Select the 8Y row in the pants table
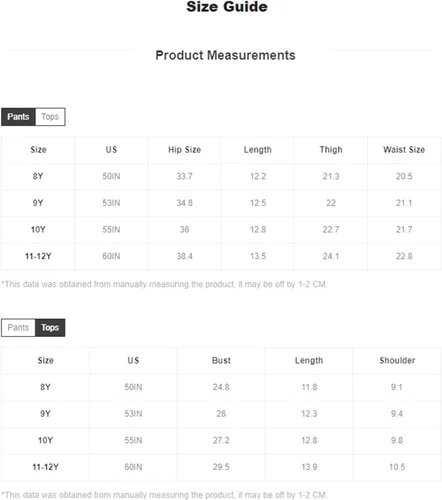Image resolution: width=442 pixels, height=500 pixels. (221, 176)
